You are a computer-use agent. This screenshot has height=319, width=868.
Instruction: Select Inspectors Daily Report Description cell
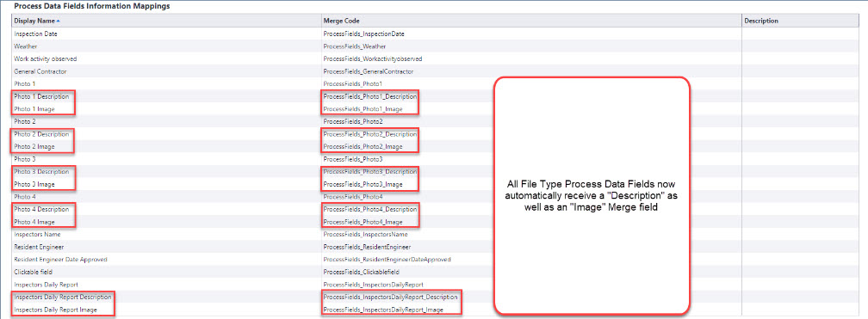63,297
